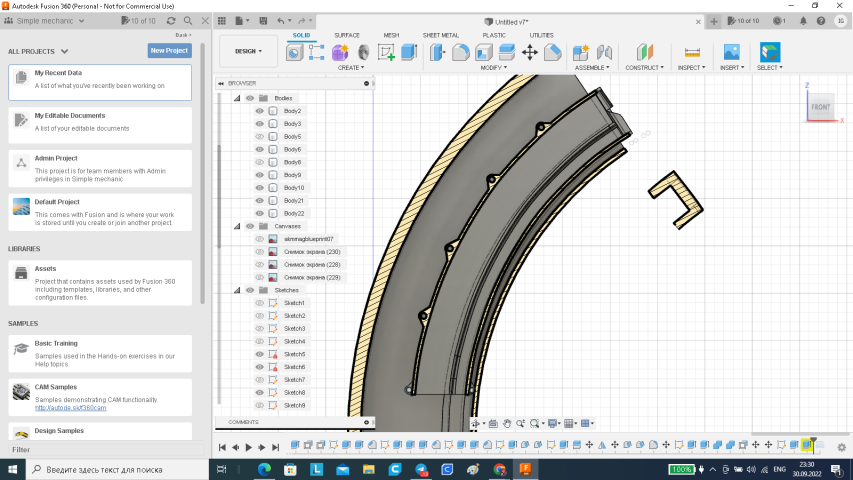Click the Windows search box
The image size is (853, 480).
coord(118,469)
